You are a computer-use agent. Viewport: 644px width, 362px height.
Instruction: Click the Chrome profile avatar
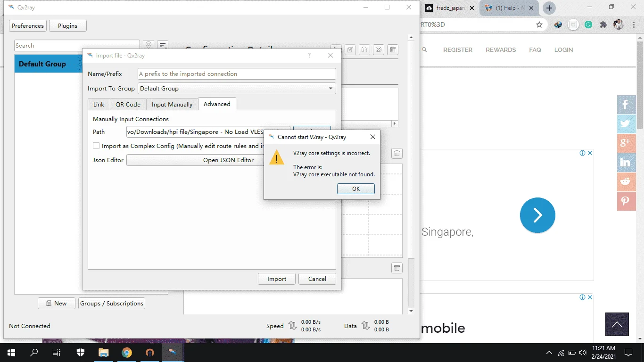[x=619, y=25]
